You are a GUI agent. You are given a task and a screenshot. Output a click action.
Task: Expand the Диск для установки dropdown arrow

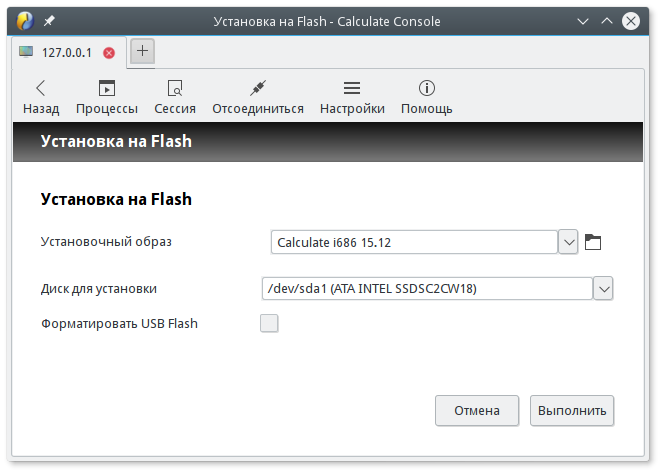[603, 289]
